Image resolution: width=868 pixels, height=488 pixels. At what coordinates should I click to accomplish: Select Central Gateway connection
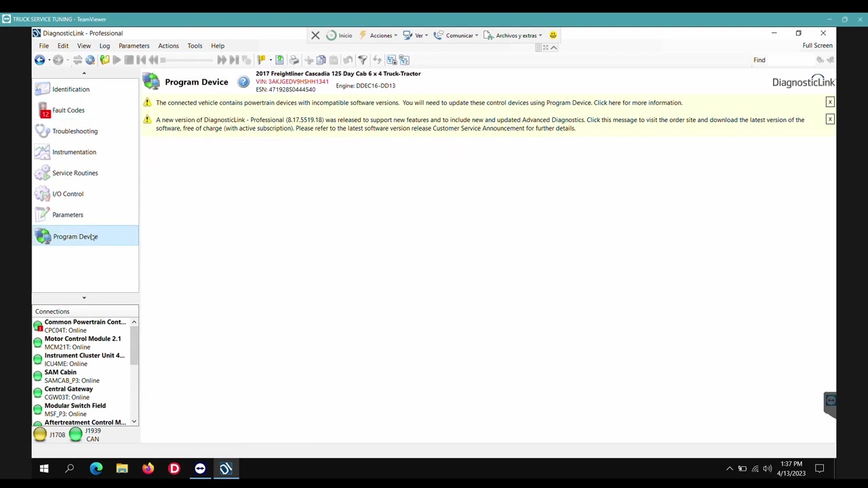tap(81, 393)
